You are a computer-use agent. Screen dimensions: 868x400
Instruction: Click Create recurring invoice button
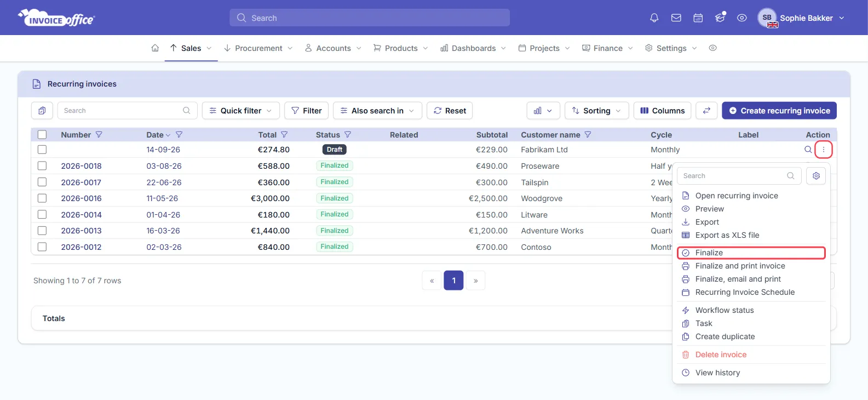[779, 111]
